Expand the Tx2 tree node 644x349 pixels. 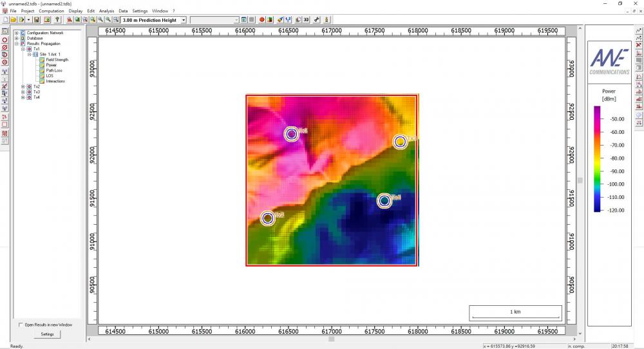pyautogui.click(x=23, y=87)
